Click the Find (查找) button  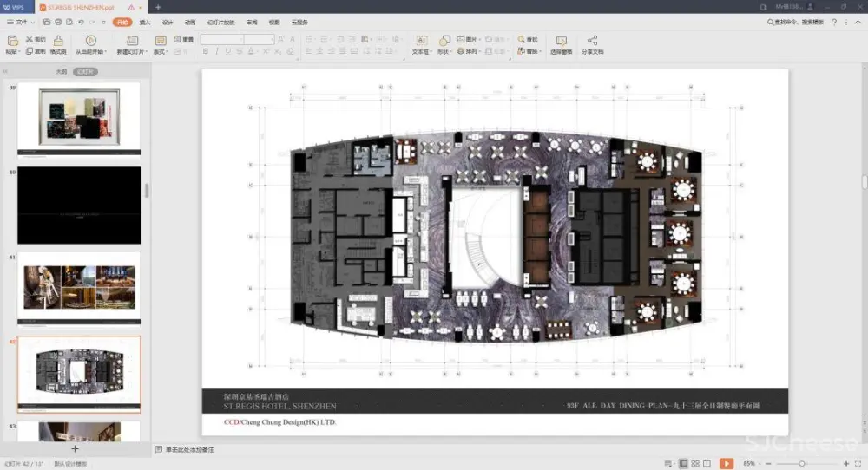529,40
